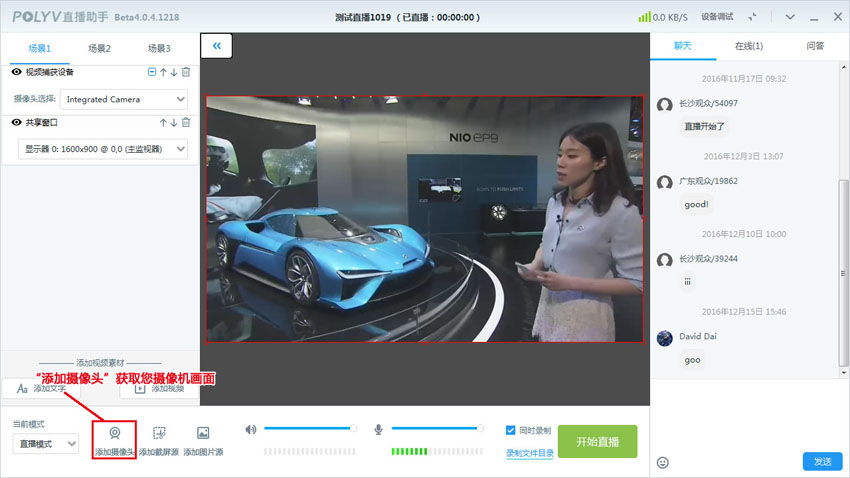Click the 添加图片源 image source icon
Image resolution: width=850 pixels, height=478 pixels.
pos(203,434)
